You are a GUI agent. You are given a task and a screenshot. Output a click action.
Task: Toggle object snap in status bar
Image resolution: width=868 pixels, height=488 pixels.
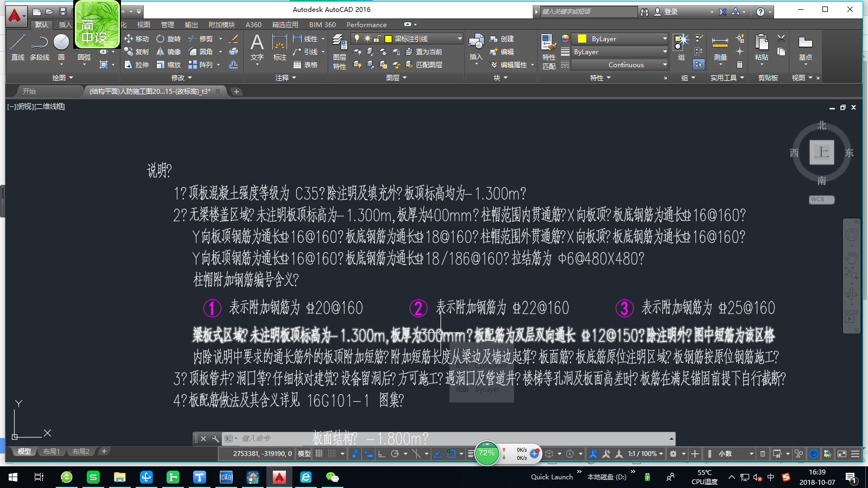(x=451, y=454)
